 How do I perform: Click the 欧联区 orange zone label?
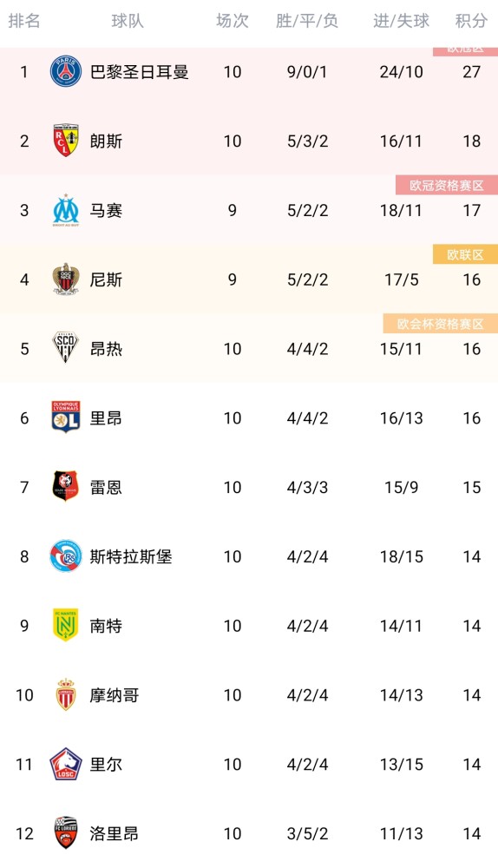[465, 254]
